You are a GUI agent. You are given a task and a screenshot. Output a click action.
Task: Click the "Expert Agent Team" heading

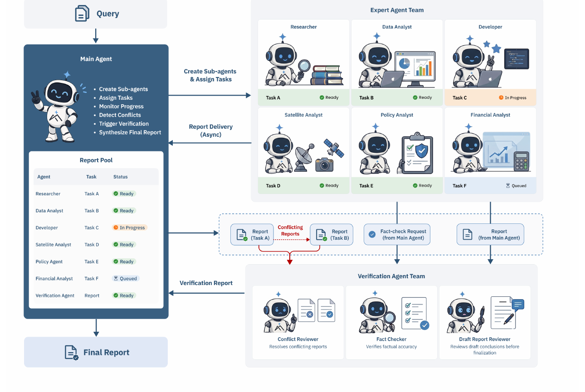397,10
